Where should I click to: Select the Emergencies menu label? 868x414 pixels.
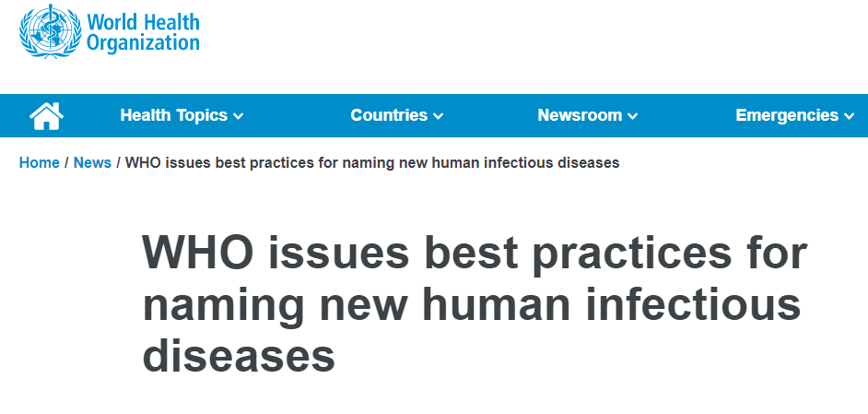tap(787, 115)
